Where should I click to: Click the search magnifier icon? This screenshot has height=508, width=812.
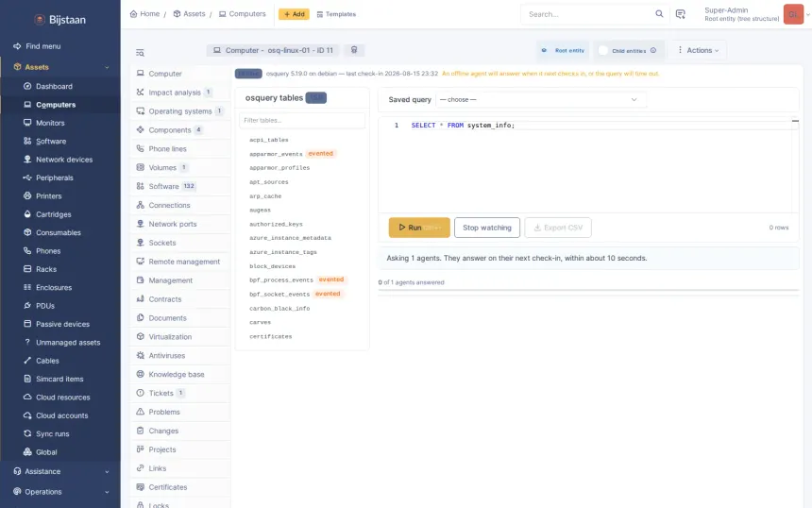[659, 14]
